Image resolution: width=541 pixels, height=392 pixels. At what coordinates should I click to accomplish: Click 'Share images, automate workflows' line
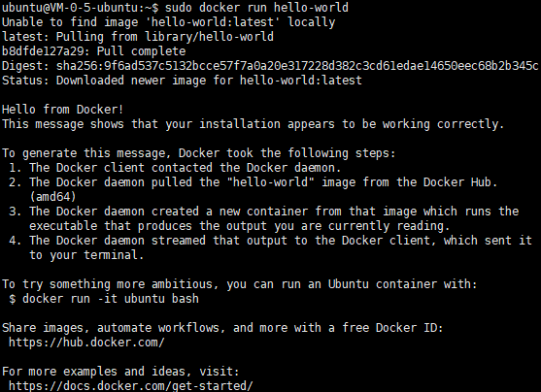[x=222, y=328]
